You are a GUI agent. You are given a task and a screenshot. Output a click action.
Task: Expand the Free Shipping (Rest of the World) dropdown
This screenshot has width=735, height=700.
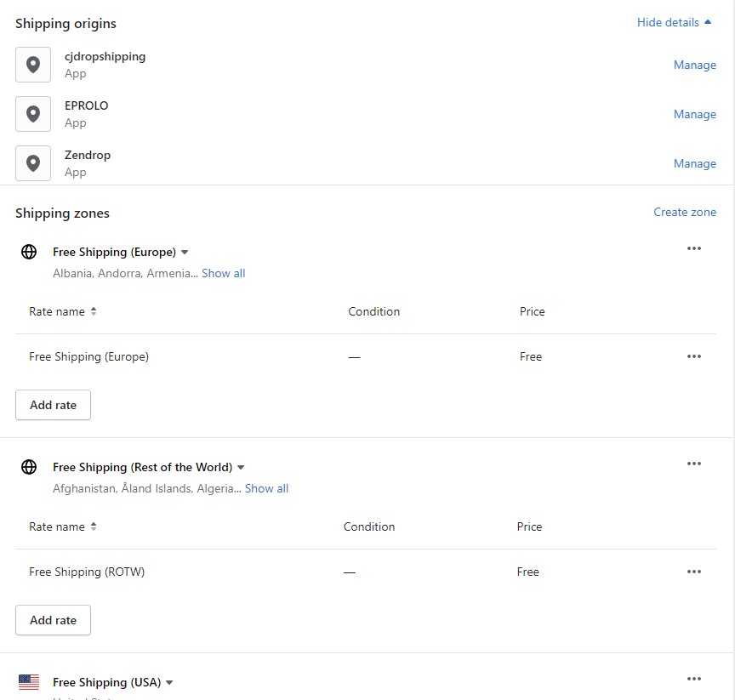point(241,468)
